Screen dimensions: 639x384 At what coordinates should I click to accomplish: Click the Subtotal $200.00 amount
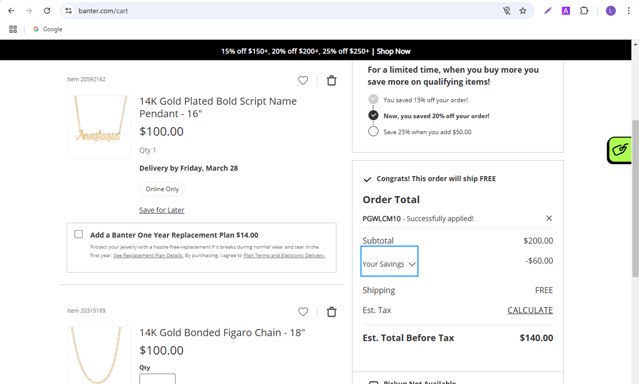(538, 241)
